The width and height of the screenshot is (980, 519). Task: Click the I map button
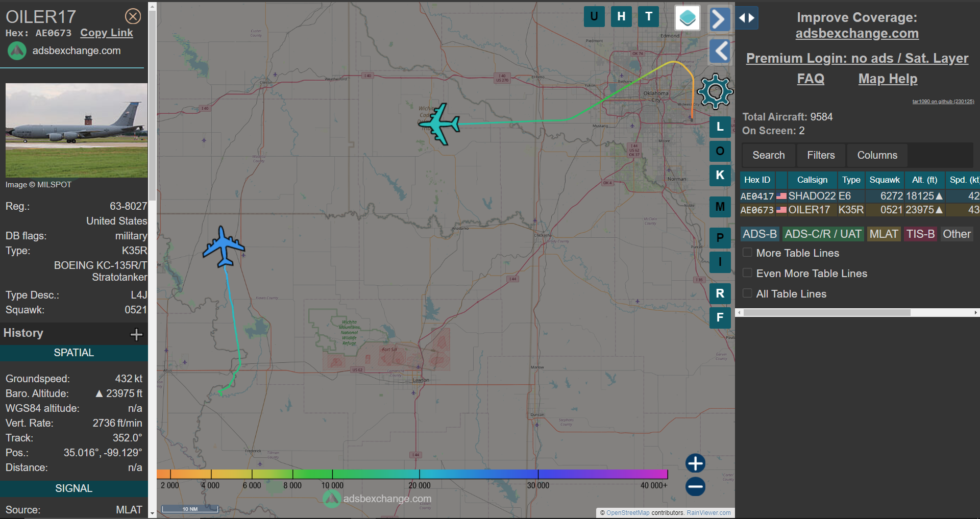[720, 262]
